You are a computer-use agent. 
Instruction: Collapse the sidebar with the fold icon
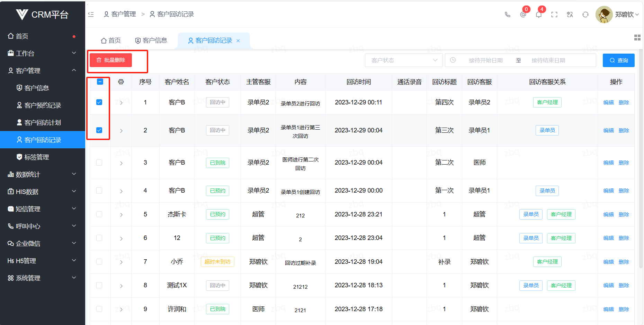click(x=91, y=14)
